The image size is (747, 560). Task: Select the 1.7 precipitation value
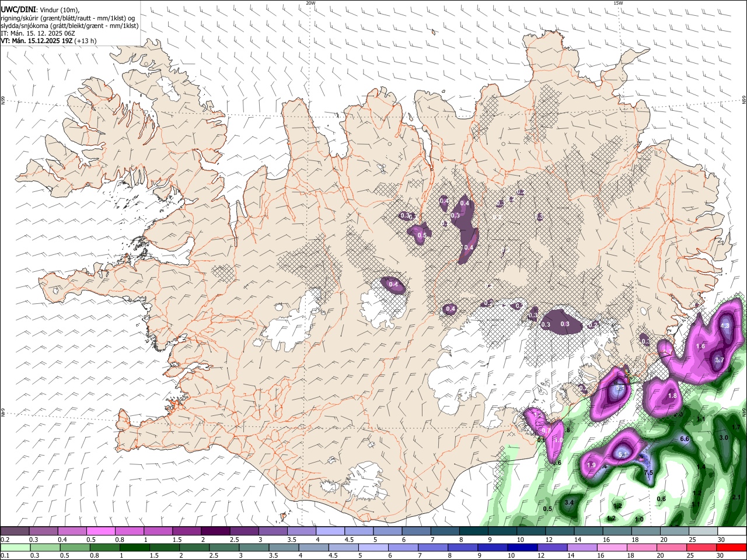pyautogui.click(x=736, y=427)
